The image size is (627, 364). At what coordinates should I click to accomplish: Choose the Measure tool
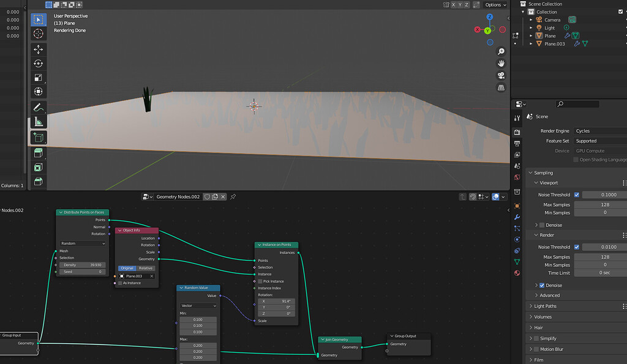pyautogui.click(x=39, y=122)
